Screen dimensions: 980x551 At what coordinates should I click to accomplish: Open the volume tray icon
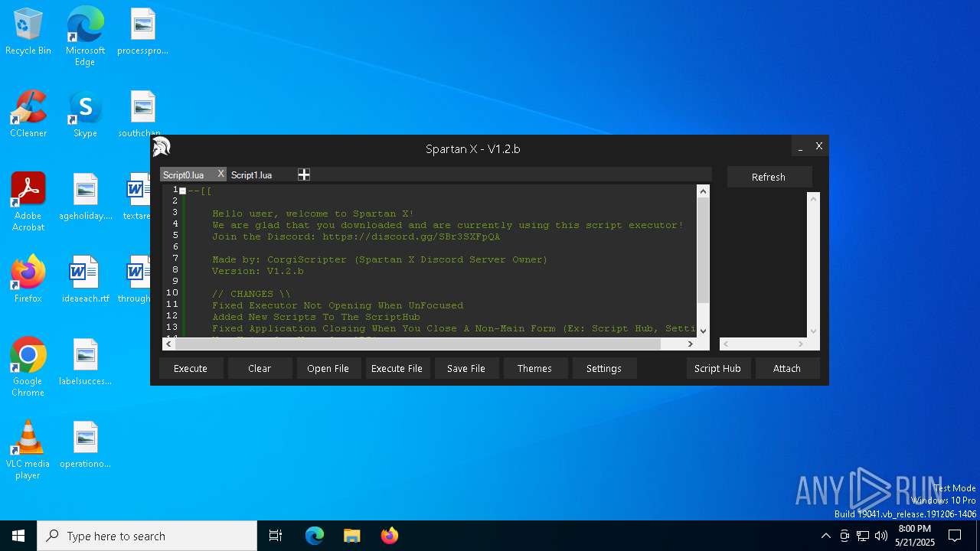point(881,536)
